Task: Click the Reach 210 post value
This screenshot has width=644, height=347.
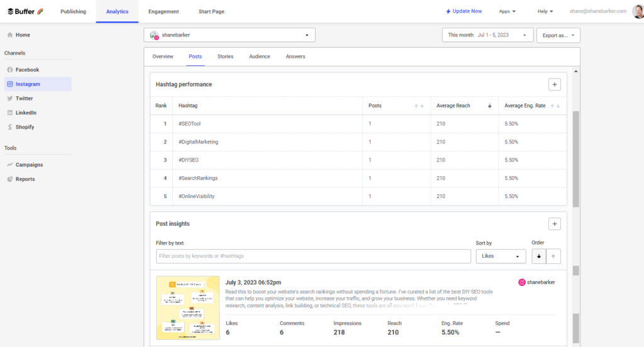Action: point(393,332)
